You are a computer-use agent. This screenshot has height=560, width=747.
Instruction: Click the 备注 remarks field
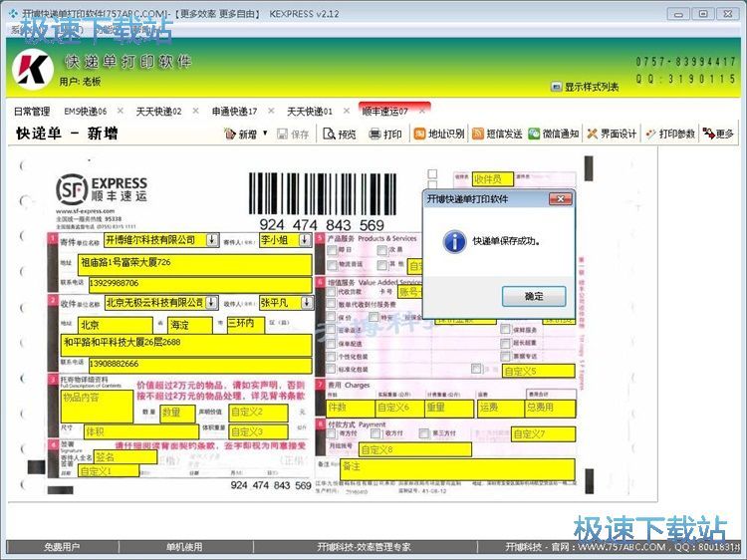click(x=457, y=469)
